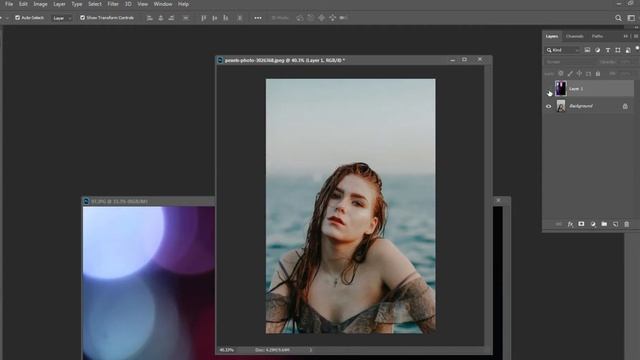This screenshot has height=360, width=640.
Task: Click the 3D pan mode icon
Action: (x=322, y=18)
